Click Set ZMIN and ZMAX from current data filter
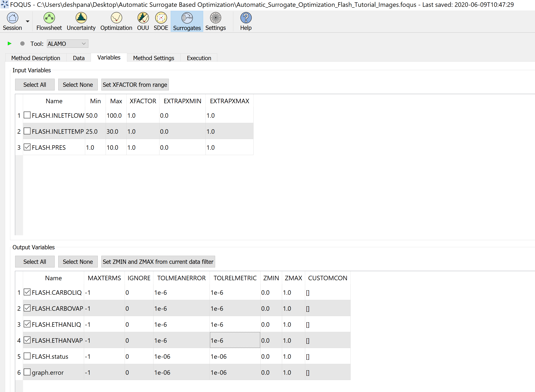This screenshot has height=392, width=535. (x=158, y=261)
